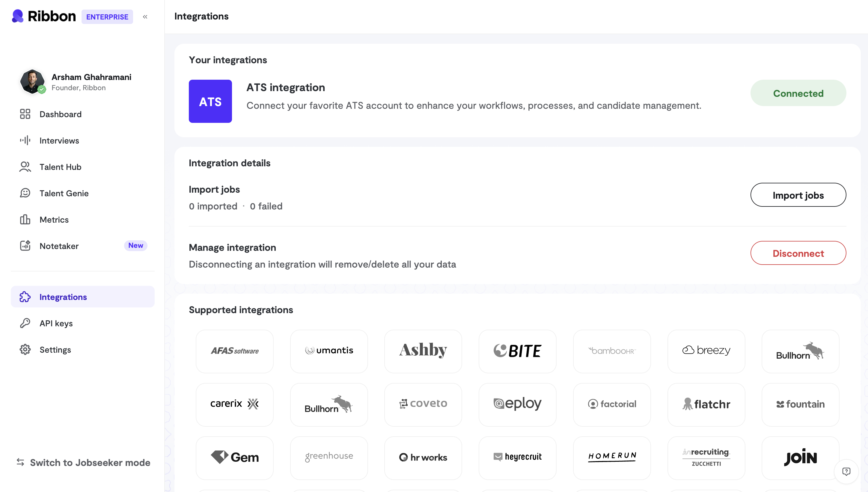This screenshot has height=492, width=868.
Task: Switch to Jobseeker mode
Action: (x=83, y=462)
